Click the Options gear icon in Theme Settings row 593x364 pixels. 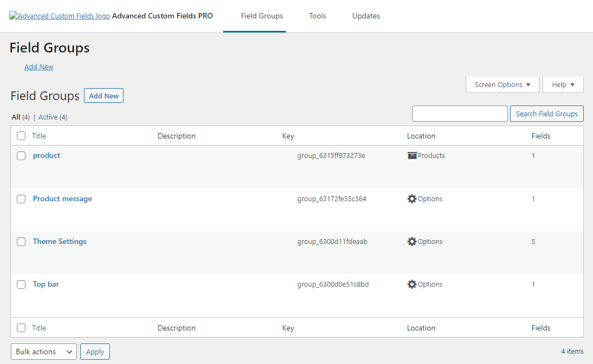412,241
